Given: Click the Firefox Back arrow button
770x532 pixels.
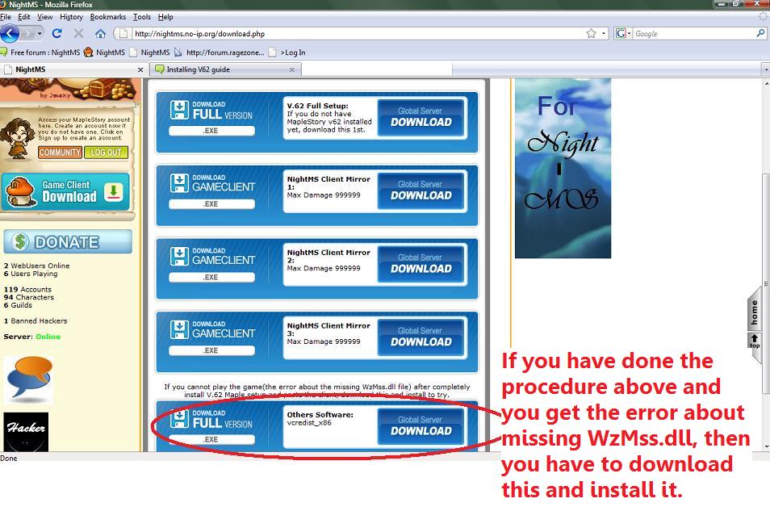Looking at the screenshot, I should point(10,33).
